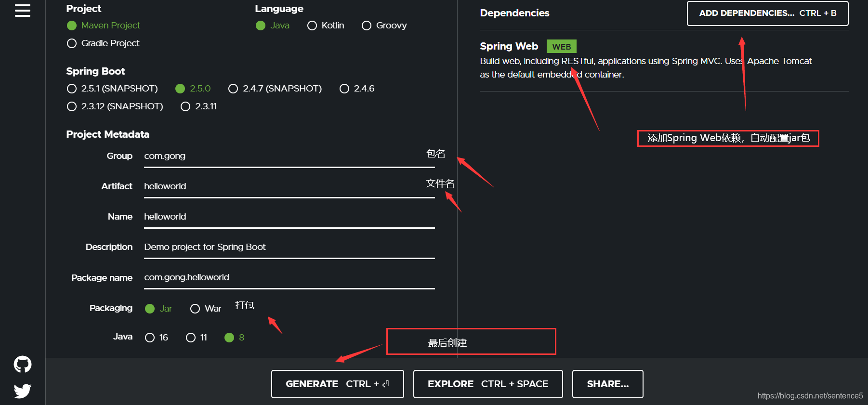
Task: Click the Packaging label
Action: tap(111, 308)
